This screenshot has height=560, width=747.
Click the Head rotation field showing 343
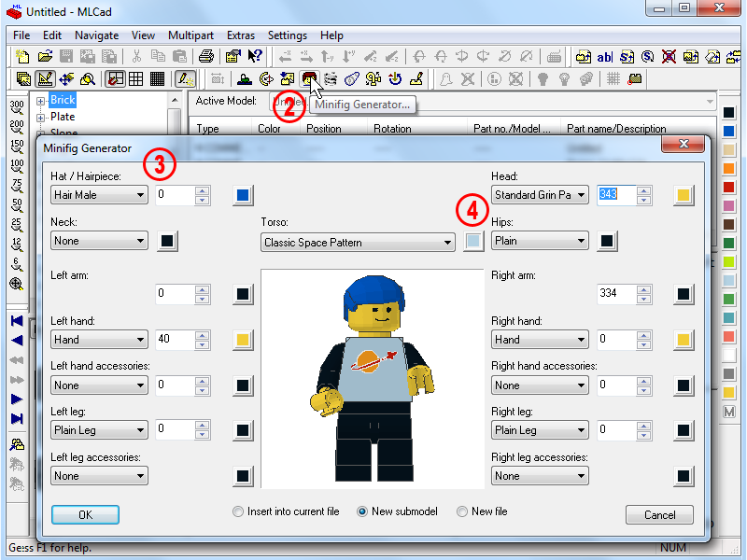(616, 195)
